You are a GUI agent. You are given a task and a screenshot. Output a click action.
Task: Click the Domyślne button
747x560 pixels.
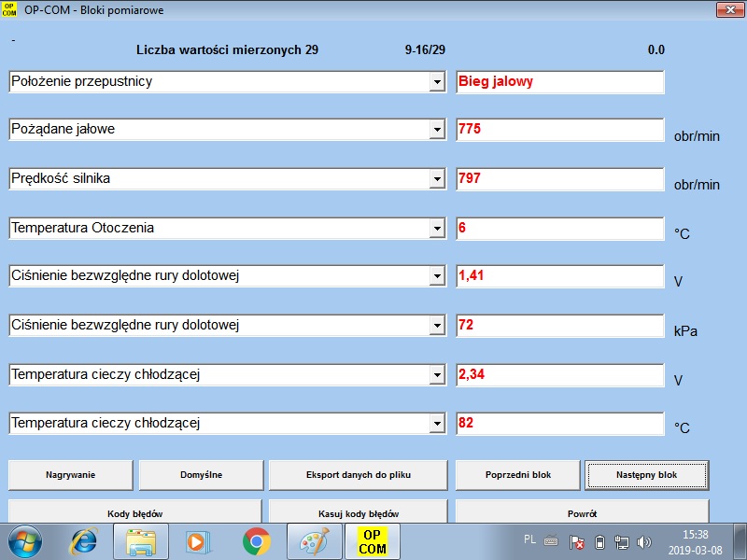(201, 475)
